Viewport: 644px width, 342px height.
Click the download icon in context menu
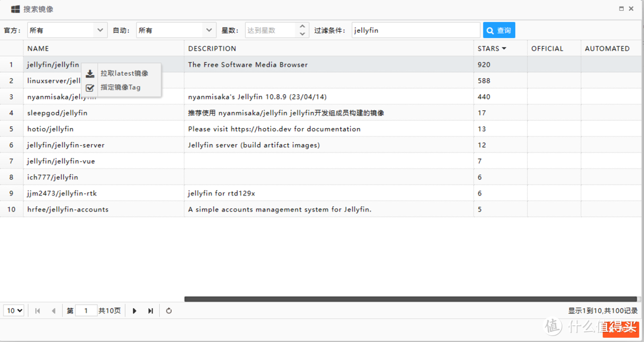[x=90, y=74]
